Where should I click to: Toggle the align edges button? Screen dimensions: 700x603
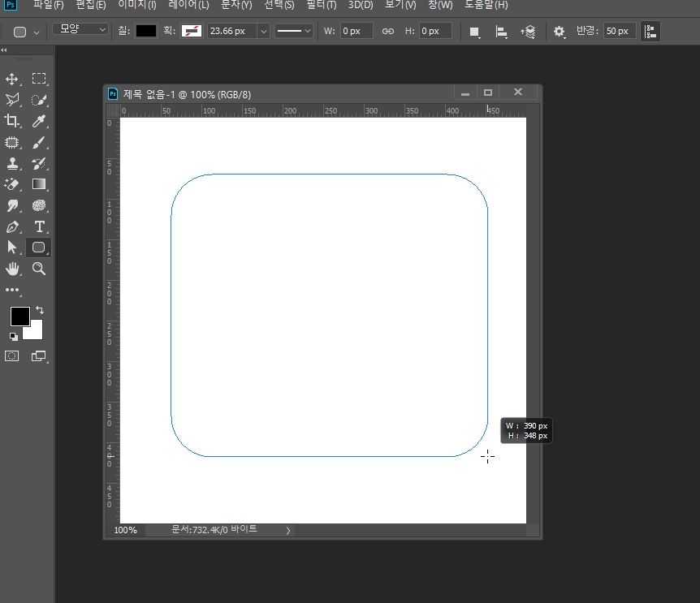(650, 32)
